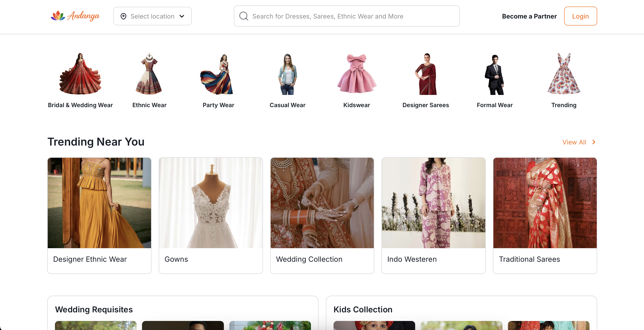Expand the Select location dropdown
Screen dimensions: 644x330
[182, 16]
